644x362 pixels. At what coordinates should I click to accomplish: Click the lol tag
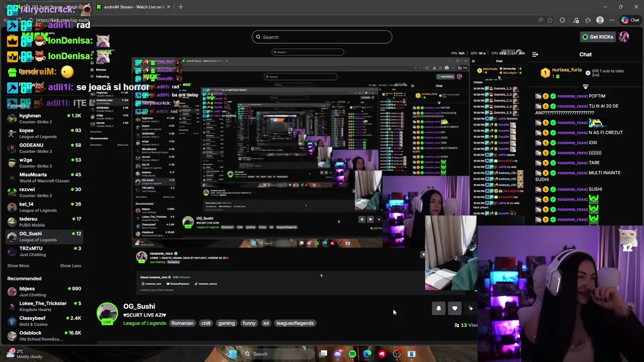[x=266, y=323]
